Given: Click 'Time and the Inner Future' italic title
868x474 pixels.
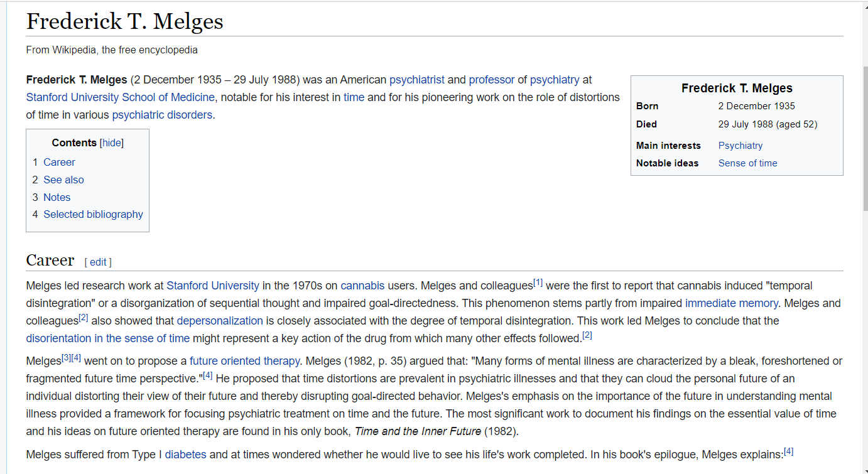Looking at the screenshot, I should pos(418,431).
